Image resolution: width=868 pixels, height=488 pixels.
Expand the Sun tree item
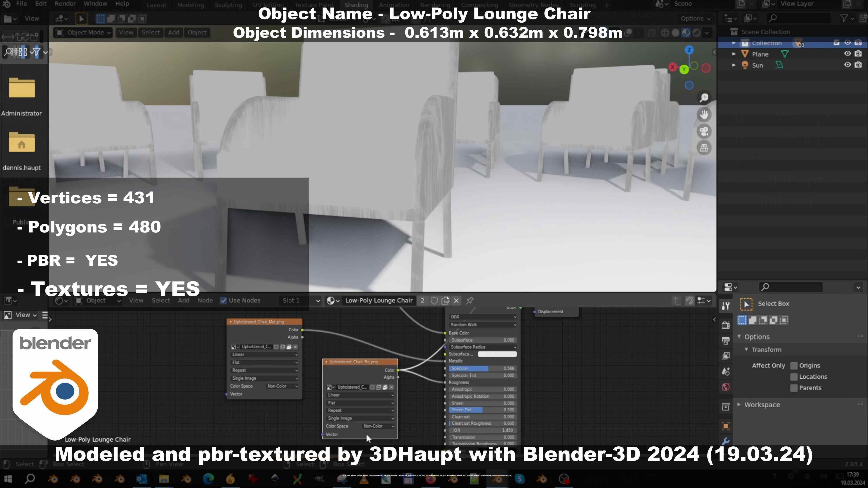point(734,65)
